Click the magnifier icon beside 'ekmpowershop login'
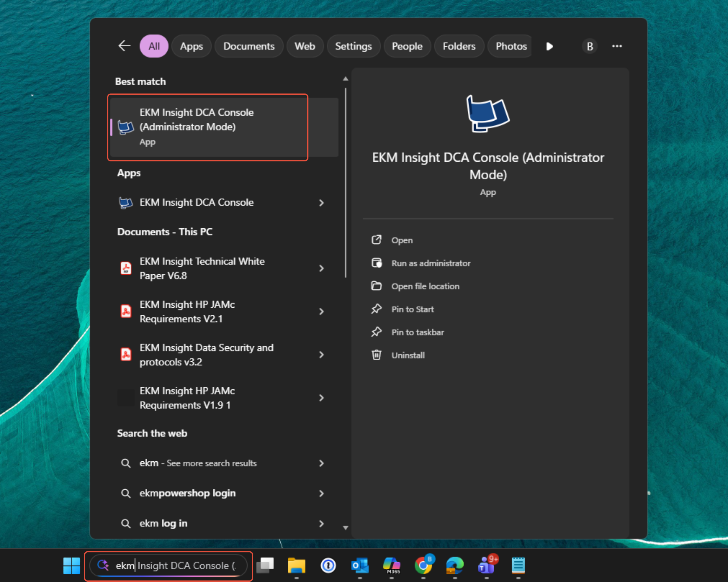 coord(126,493)
